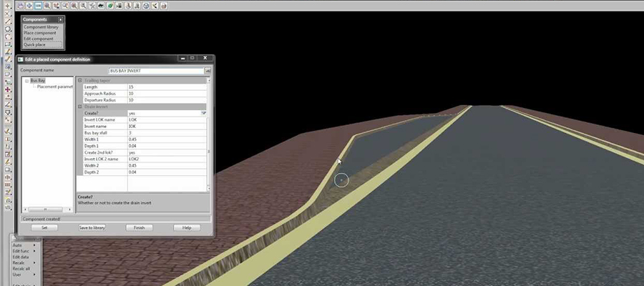Open Component library
The height and width of the screenshot is (286, 644).
coord(41,26)
